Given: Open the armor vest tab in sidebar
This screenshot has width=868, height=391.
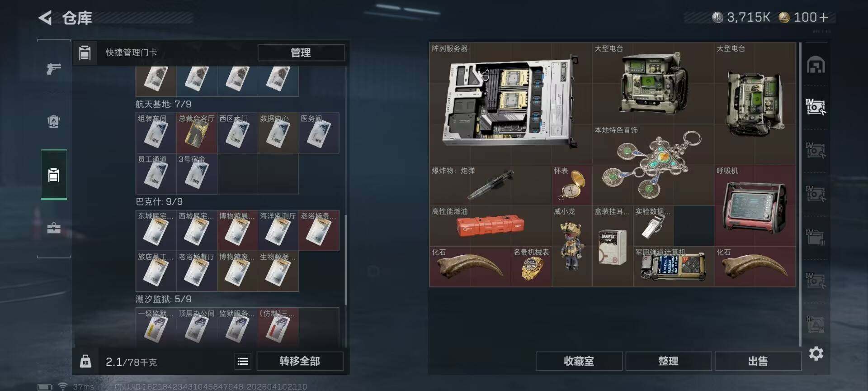Looking at the screenshot, I should 54,122.
